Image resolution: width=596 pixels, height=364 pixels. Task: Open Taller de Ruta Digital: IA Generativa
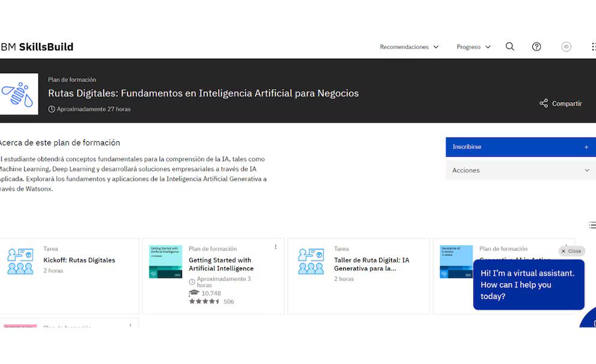click(371, 264)
